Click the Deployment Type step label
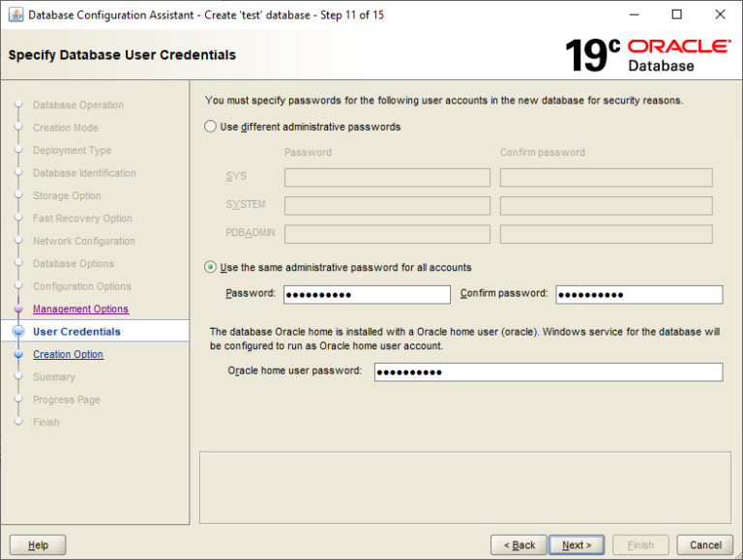 [72, 150]
